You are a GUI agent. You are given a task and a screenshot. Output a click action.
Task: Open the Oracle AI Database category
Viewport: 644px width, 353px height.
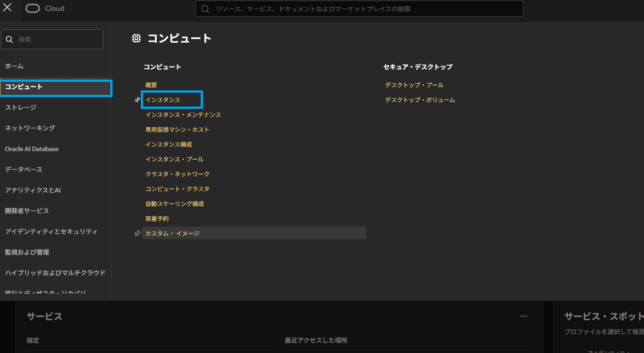coord(32,148)
